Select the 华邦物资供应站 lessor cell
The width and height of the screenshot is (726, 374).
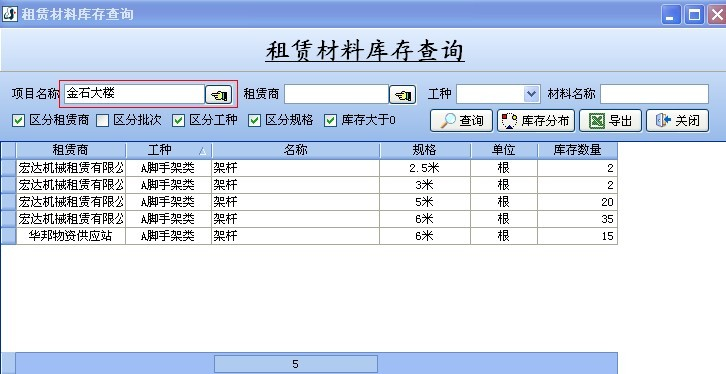point(71,236)
